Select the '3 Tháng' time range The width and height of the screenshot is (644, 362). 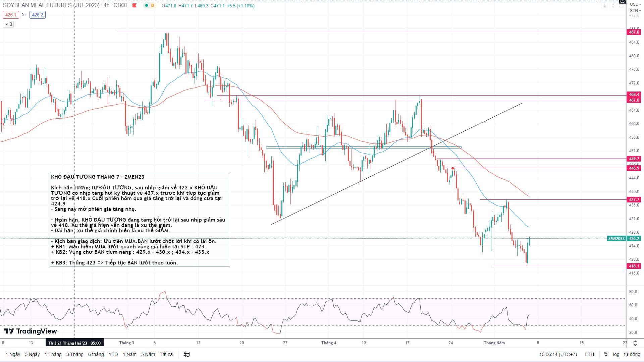[75, 354]
